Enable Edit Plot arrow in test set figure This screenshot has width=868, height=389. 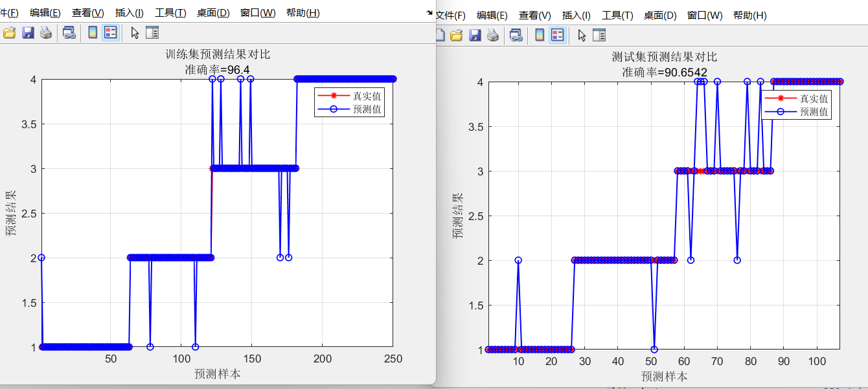pyautogui.click(x=582, y=35)
